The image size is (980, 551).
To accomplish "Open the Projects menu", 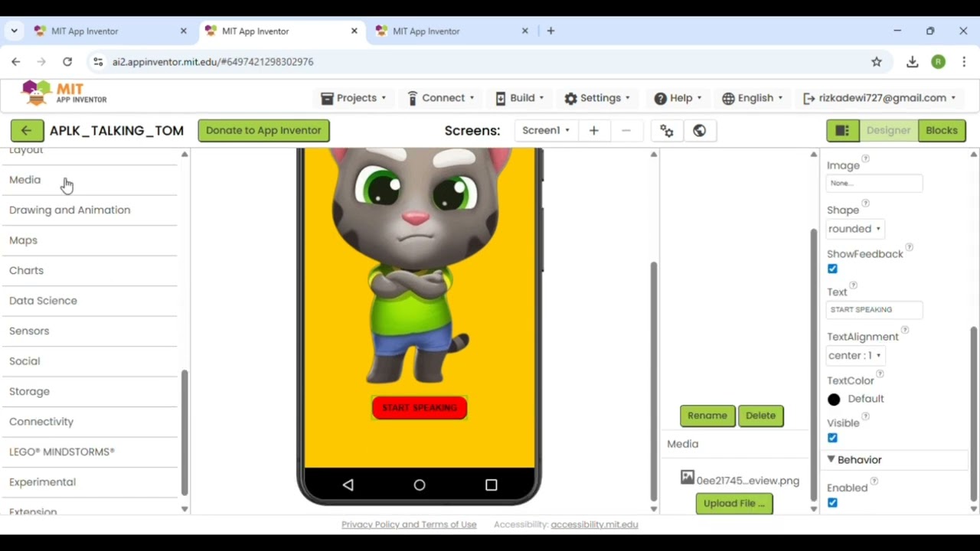I will point(353,98).
